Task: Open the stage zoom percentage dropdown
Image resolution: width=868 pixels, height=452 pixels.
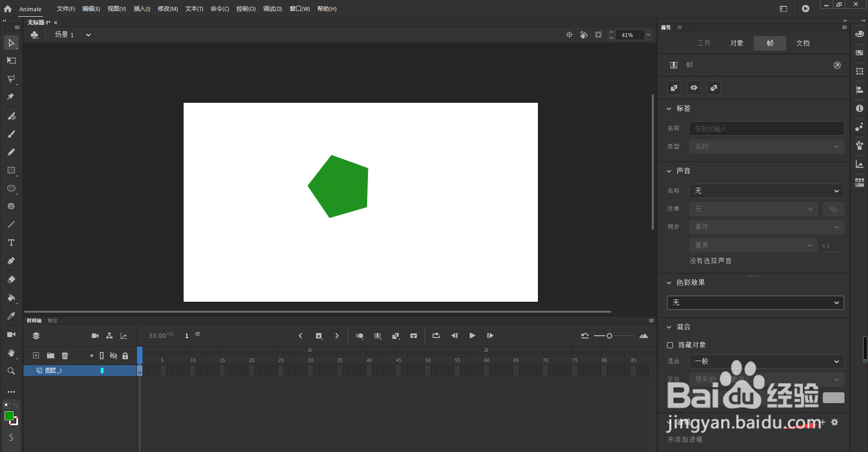Action: point(648,35)
